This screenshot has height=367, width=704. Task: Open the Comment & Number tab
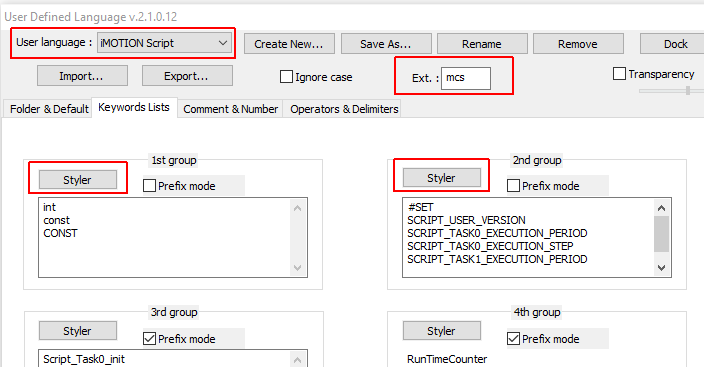pos(231,109)
